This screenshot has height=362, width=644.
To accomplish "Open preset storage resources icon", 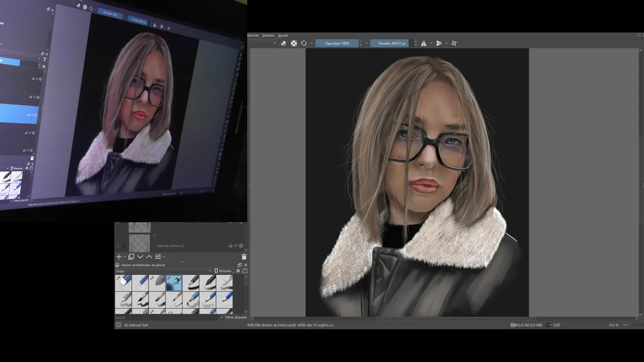I will coord(245,271).
